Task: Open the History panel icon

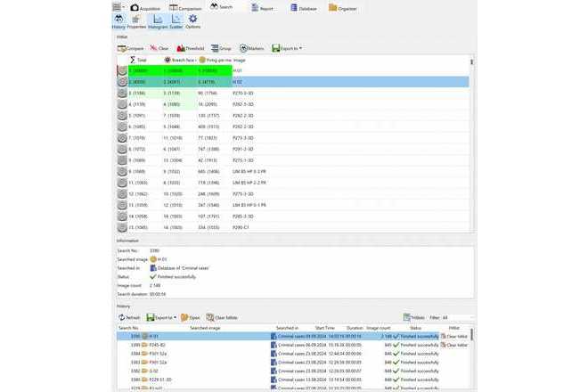Action: (118, 22)
